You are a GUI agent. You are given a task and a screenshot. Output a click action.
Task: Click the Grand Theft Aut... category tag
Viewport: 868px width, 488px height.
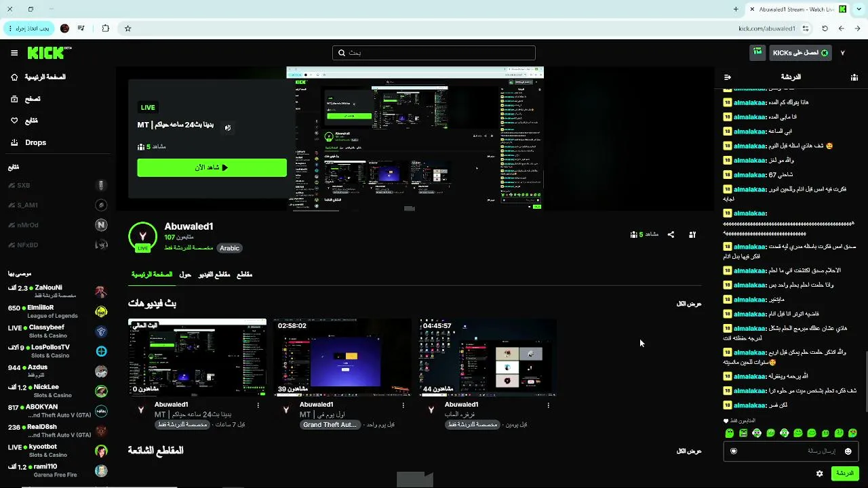(330, 425)
